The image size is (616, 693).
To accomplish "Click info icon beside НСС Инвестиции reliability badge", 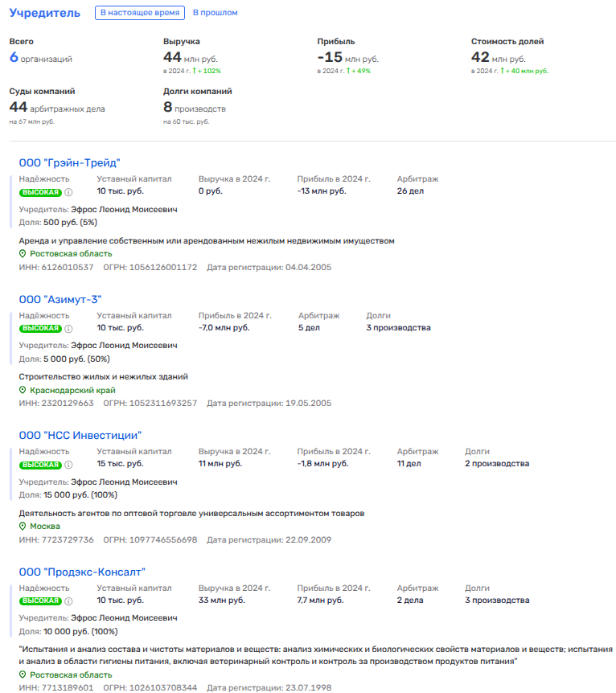I will tap(68, 465).
